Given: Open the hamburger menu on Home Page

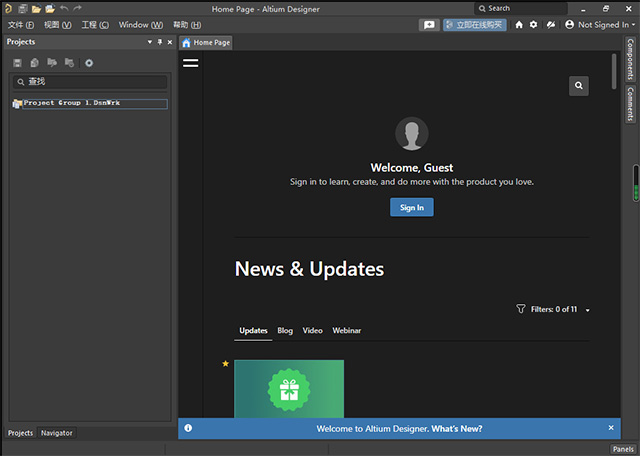Looking at the screenshot, I should [x=191, y=63].
